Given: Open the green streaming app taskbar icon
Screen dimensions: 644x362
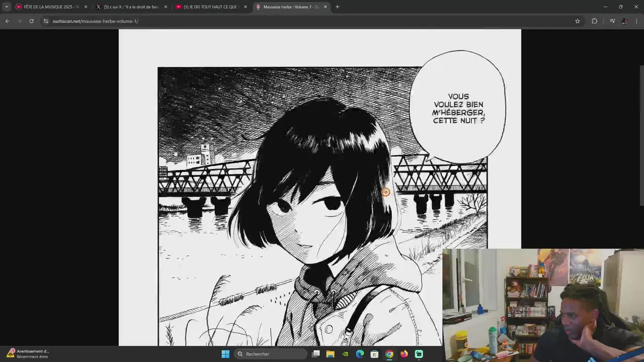Looking at the screenshot, I should [x=419, y=354].
